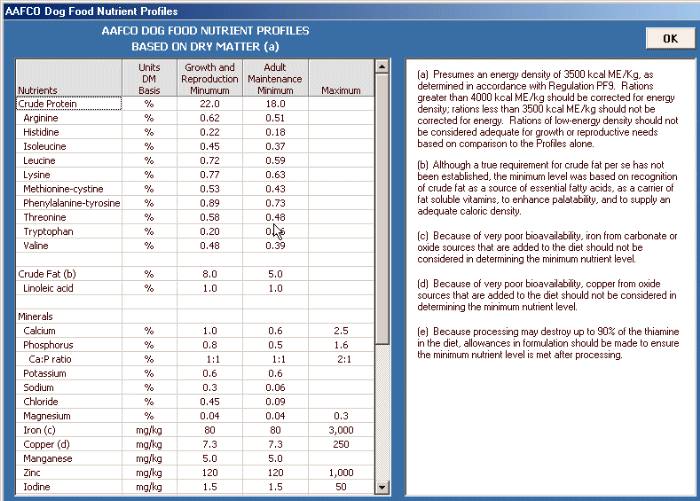
Task: Click the Adult Maintenance Minimum header
Action: click(x=275, y=79)
